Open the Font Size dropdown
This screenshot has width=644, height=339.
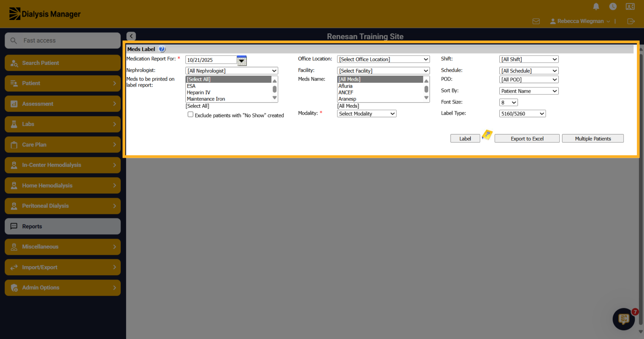coord(508,102)
